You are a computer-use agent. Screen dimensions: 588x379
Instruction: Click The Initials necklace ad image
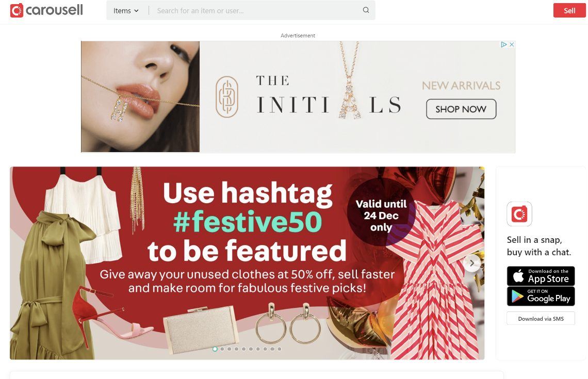click(x=140, y=97)
